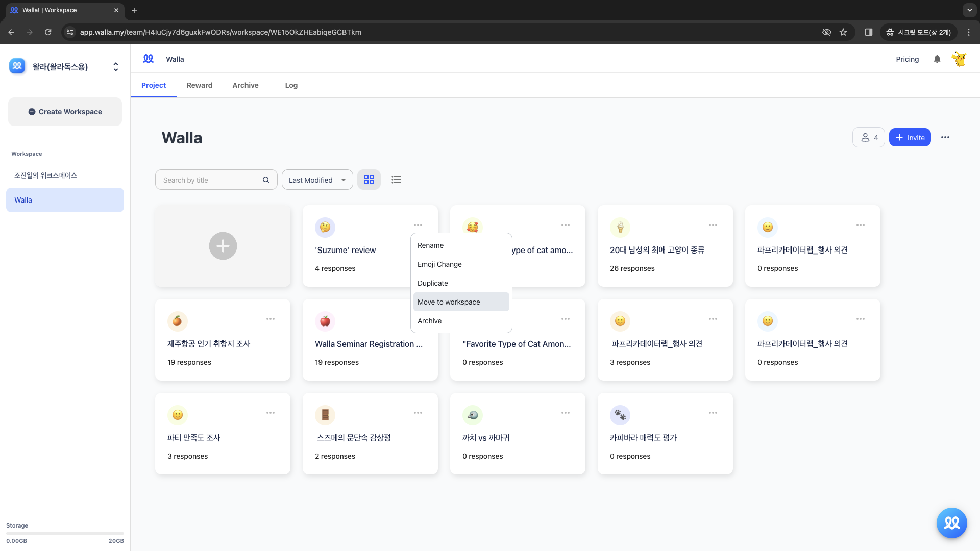
Task: Open the 파티 만족도 조사 project
Action: (223, 434)
